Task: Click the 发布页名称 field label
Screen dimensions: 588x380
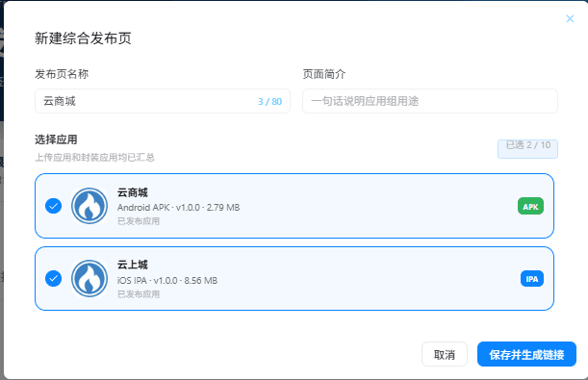Action: [x=62, y=74]
